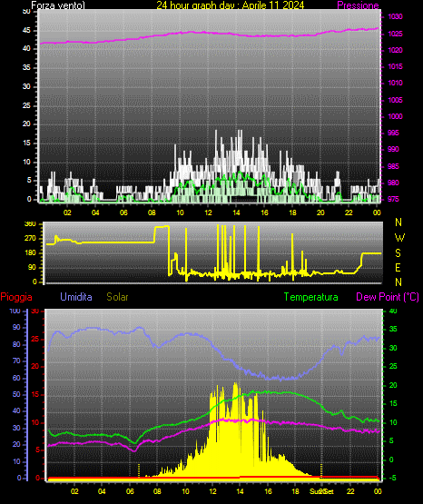Select the 1030 pressure axis value

(x=395, y=16)
